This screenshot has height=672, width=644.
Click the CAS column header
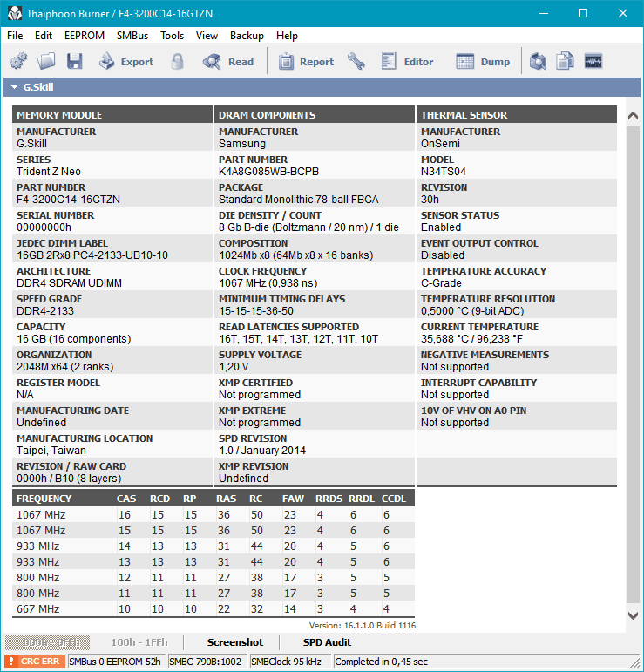[126, 499]
